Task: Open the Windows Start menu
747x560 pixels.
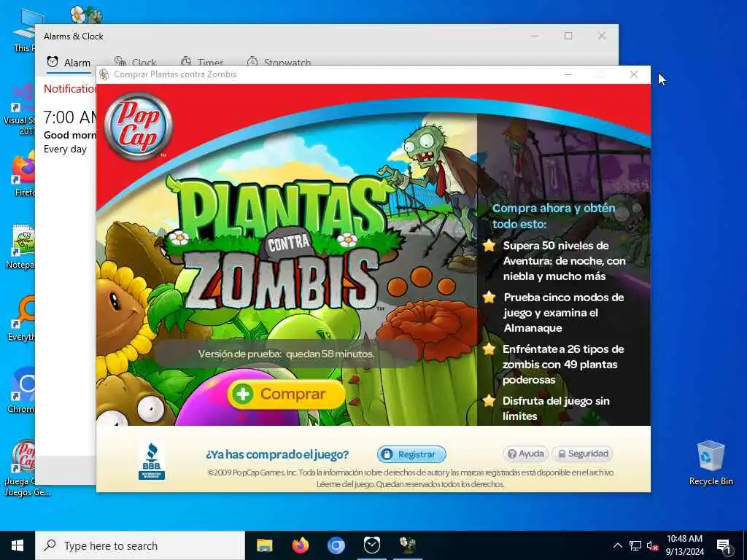Action: [x=18, y=545]
